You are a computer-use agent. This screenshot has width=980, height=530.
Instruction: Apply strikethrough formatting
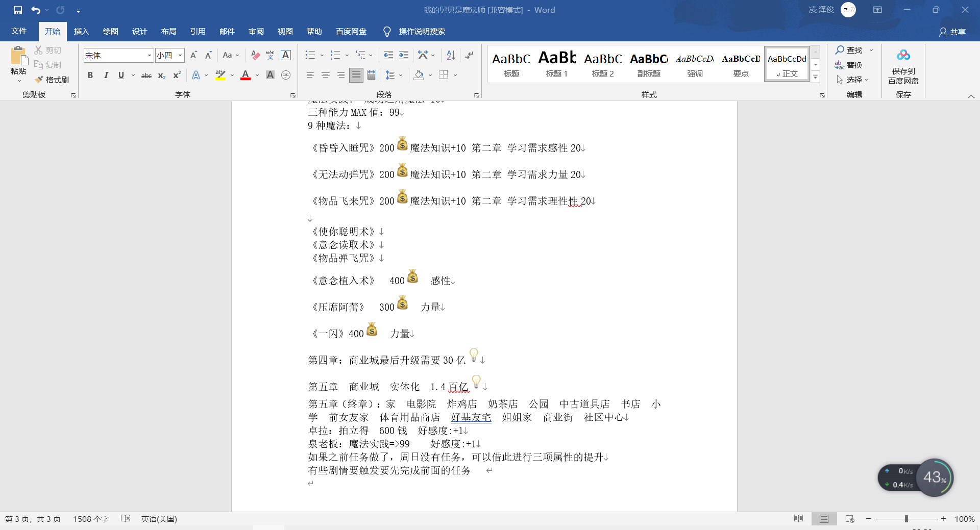pyautogui.click(x=146, y=75)
